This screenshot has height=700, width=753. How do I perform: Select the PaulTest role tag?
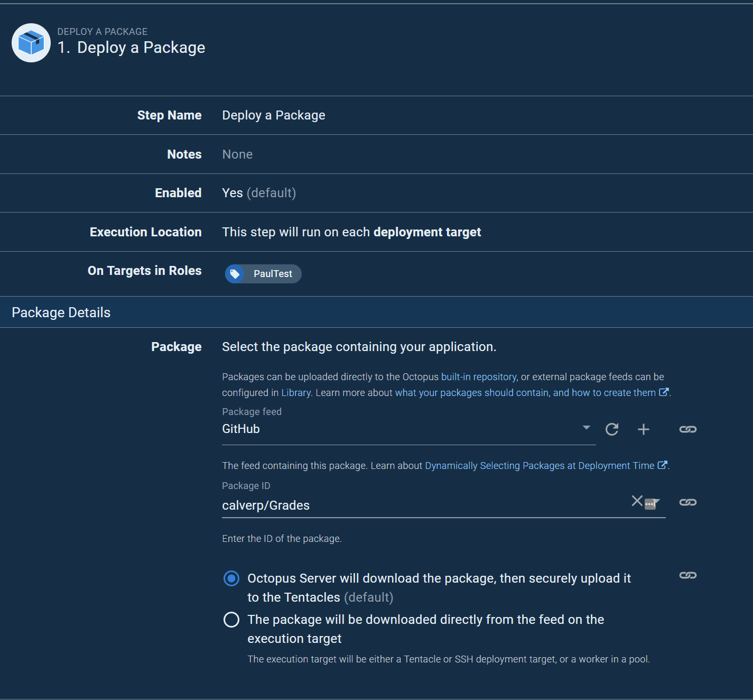263,274
